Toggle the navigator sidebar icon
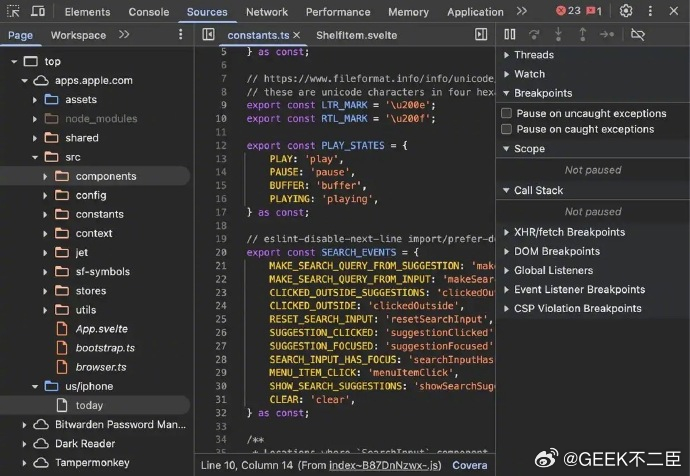Screen dimensions: 690x476 tap(208, 34)
